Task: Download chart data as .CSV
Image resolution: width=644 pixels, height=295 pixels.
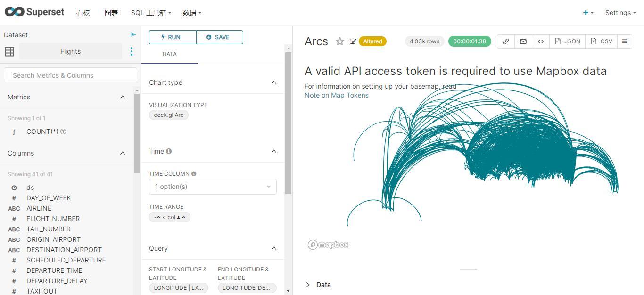Action: click(x=601, y=41)
